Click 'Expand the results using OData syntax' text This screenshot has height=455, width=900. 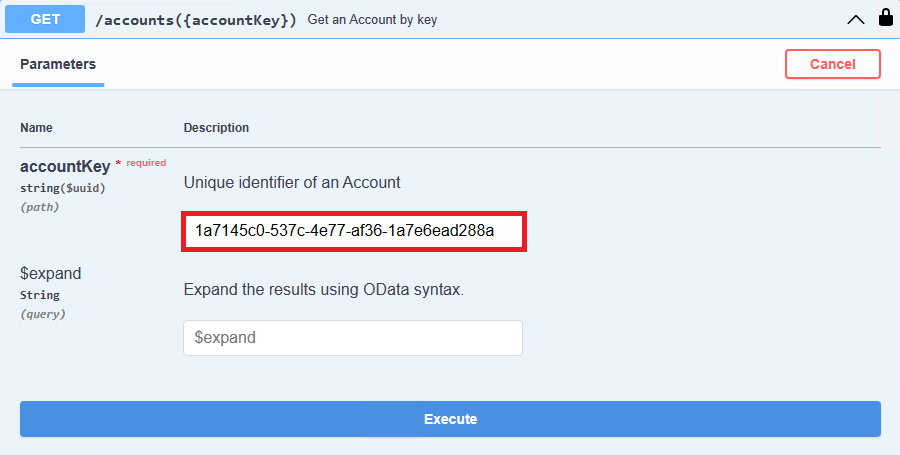(x=324, y=289)
